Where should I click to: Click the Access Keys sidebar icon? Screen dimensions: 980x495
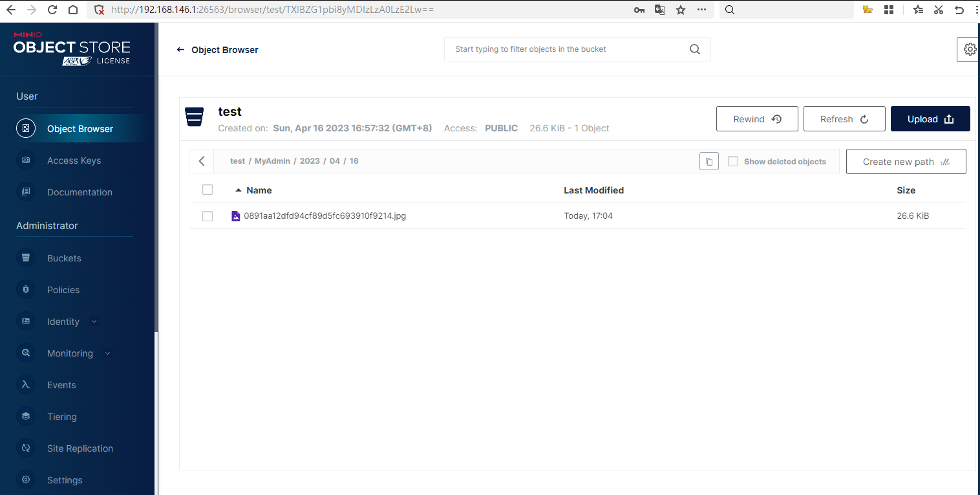pyautogui.click(x=26, y=160)
